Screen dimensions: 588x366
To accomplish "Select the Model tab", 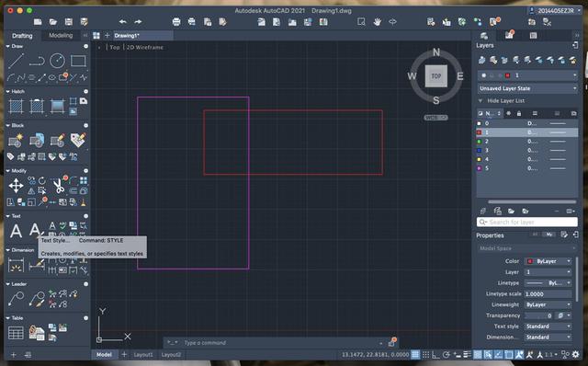I will 104,354.
